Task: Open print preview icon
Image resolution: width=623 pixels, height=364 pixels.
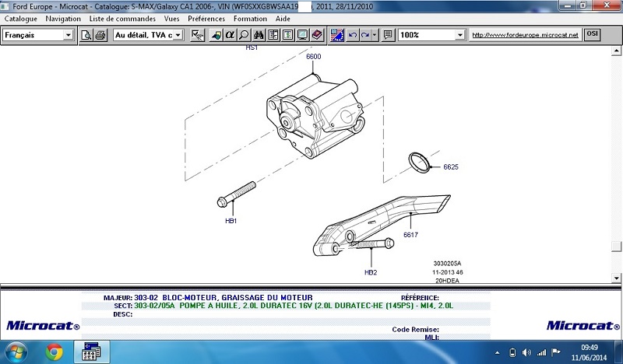Action: [86, 35]
